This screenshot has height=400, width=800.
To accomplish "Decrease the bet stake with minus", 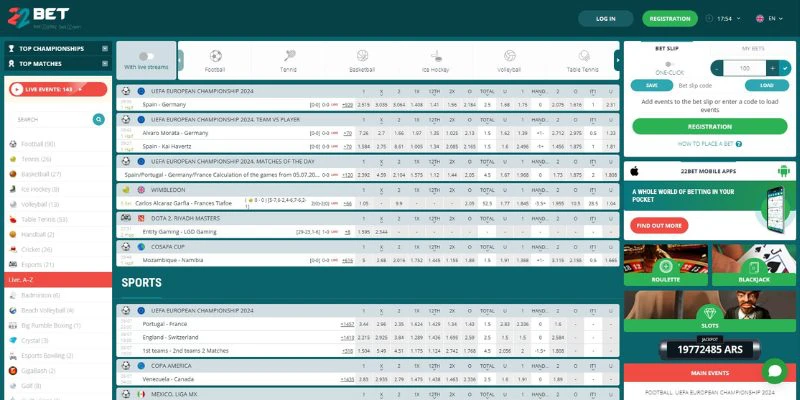I will point(717,68).
